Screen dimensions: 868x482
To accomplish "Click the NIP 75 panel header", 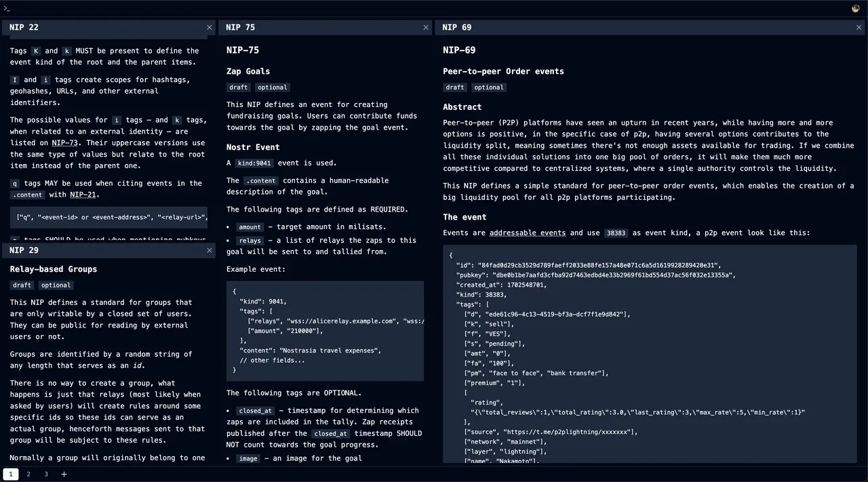I will pos(319,27).
